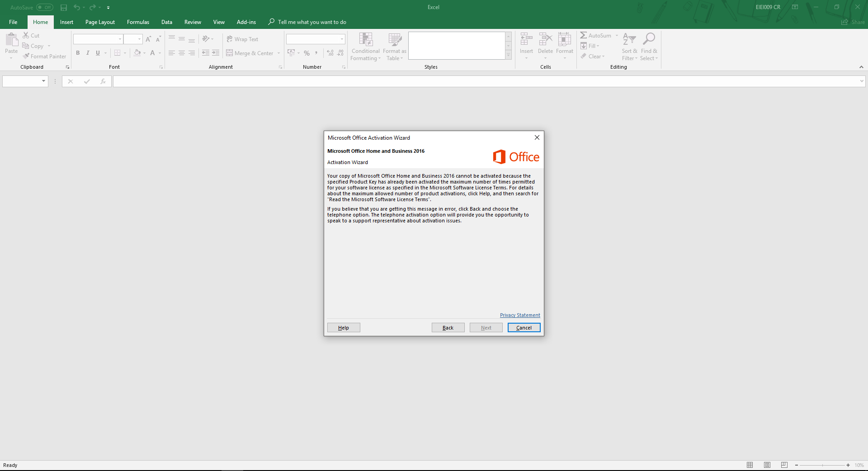Toggle Underline formatting
Screen dimensions: 868x471
[98, 53]
